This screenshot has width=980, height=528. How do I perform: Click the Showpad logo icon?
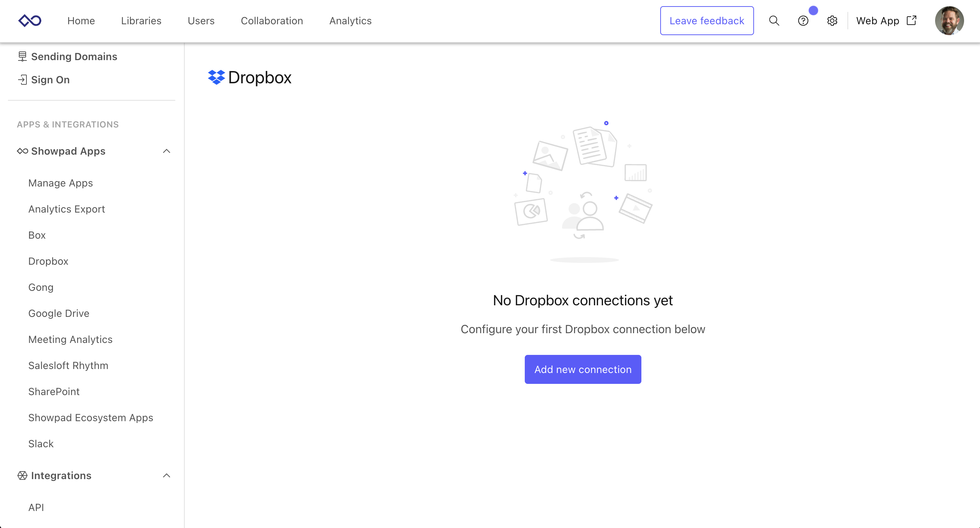pos(30,21)
